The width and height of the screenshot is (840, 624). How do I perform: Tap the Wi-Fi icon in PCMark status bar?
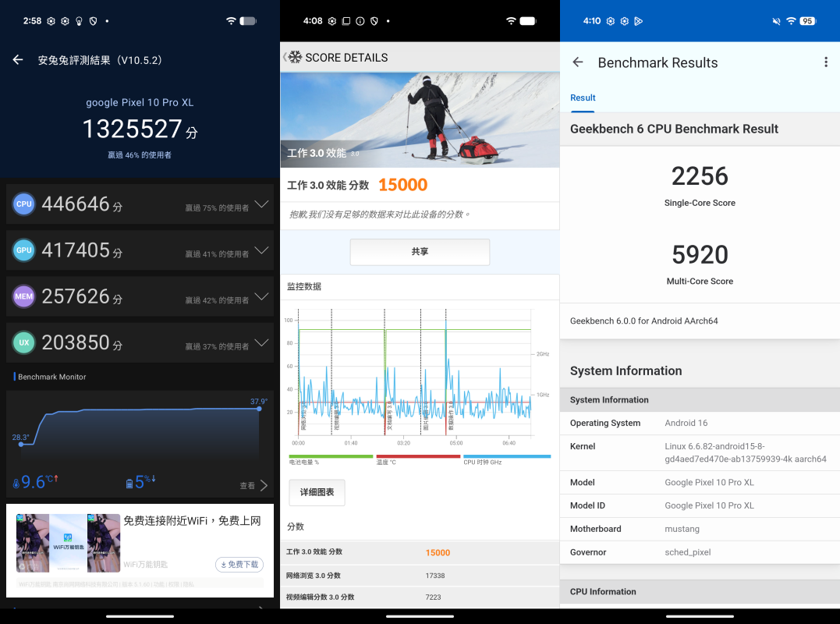[511, 21]
